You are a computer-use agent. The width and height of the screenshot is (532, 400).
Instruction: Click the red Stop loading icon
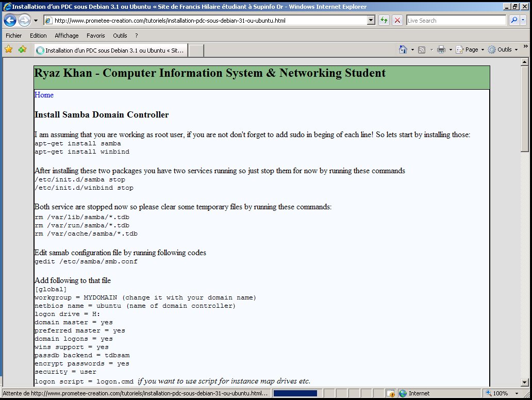pos(397,20)
